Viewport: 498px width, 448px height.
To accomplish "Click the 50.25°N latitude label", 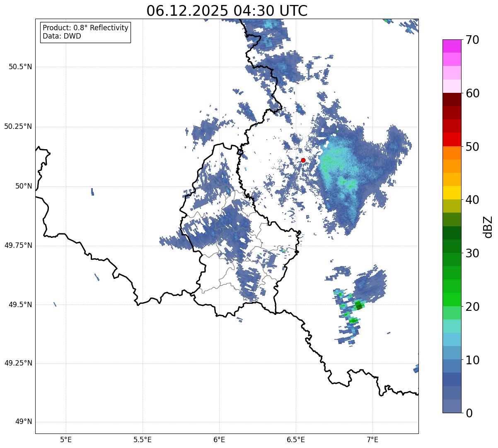I will click(18, 126).
